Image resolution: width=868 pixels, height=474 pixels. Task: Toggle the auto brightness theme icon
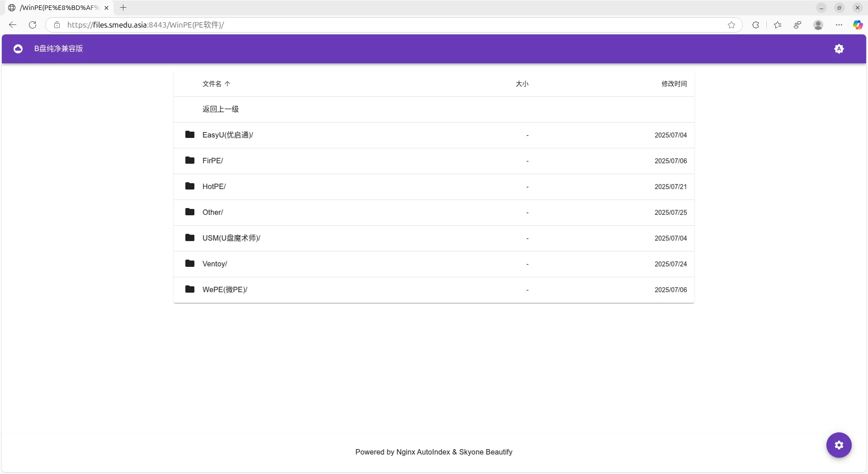tap(839, 49)
